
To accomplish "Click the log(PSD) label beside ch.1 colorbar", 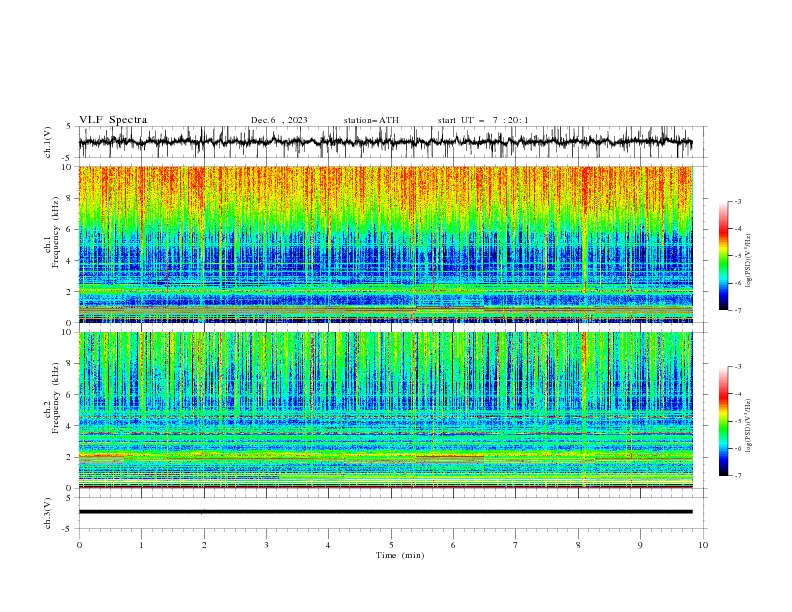I will coord(748,261).
